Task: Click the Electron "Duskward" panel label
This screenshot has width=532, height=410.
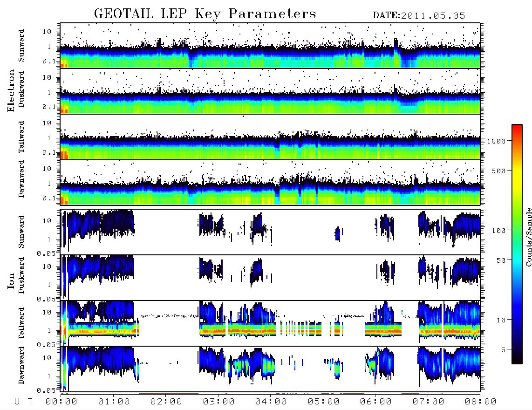Action: pos(21,89)
